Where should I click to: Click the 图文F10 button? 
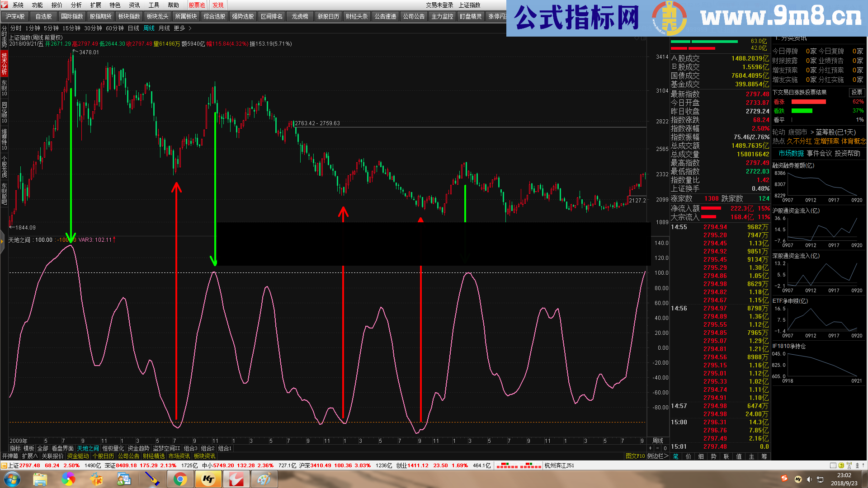click(635, 456)
